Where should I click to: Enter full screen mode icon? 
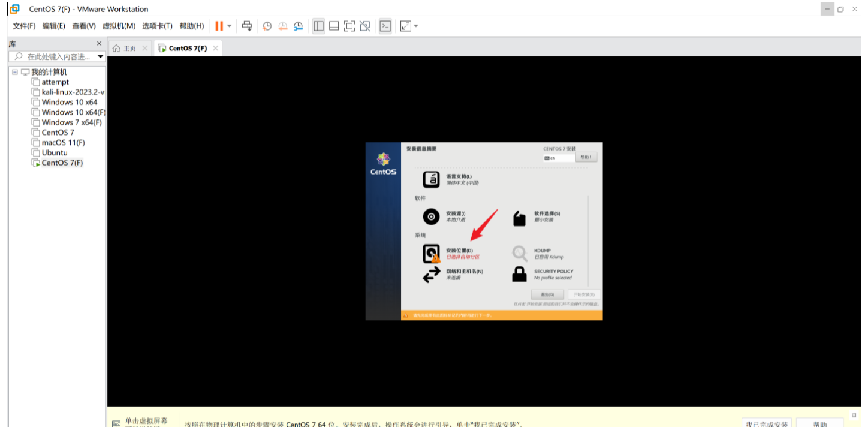(x=349, y=26)
